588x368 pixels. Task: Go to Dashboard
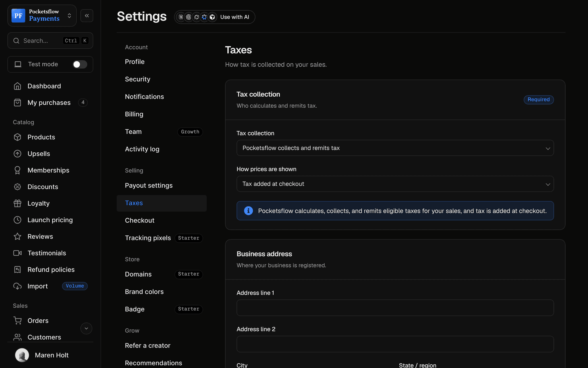pyautogui.click(x=50, y=86)
